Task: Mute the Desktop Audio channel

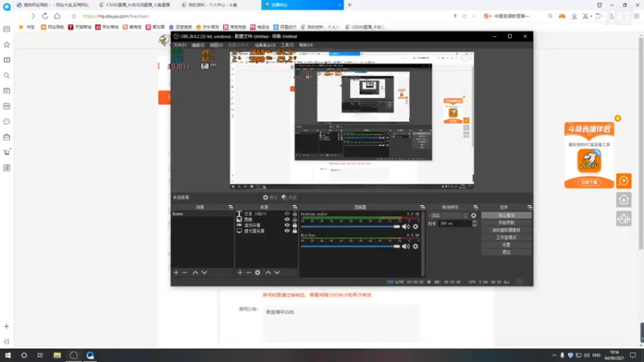Action: 406,227
